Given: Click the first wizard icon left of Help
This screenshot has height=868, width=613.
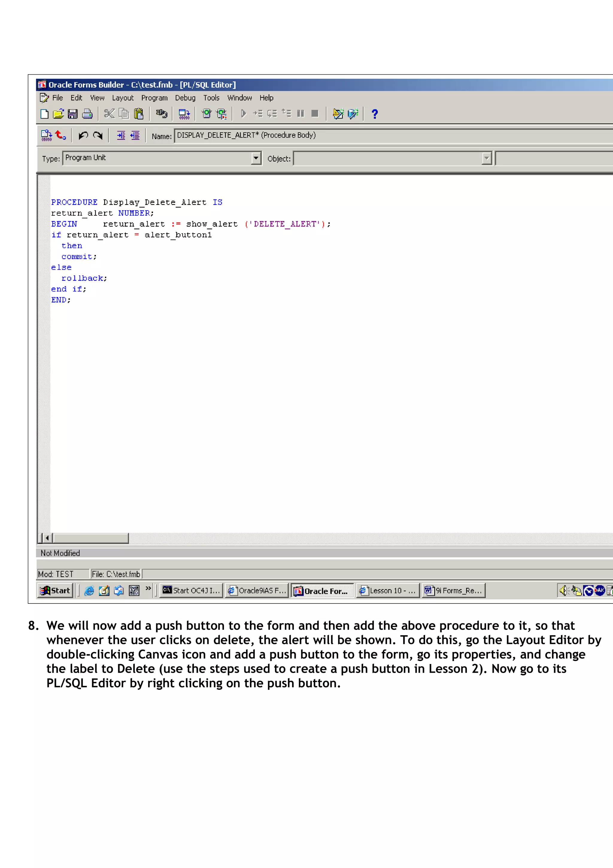Looking at the screenshot, I should click(338, 114).
